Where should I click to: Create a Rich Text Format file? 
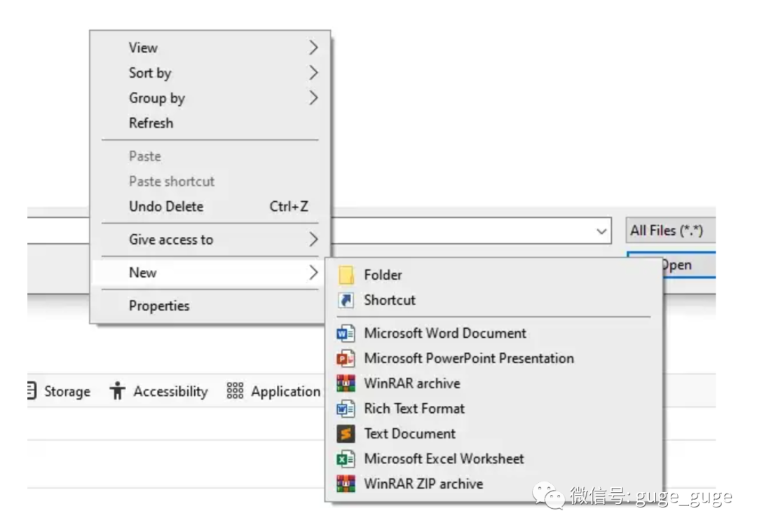pyautogui.click(x=494, y=409)
